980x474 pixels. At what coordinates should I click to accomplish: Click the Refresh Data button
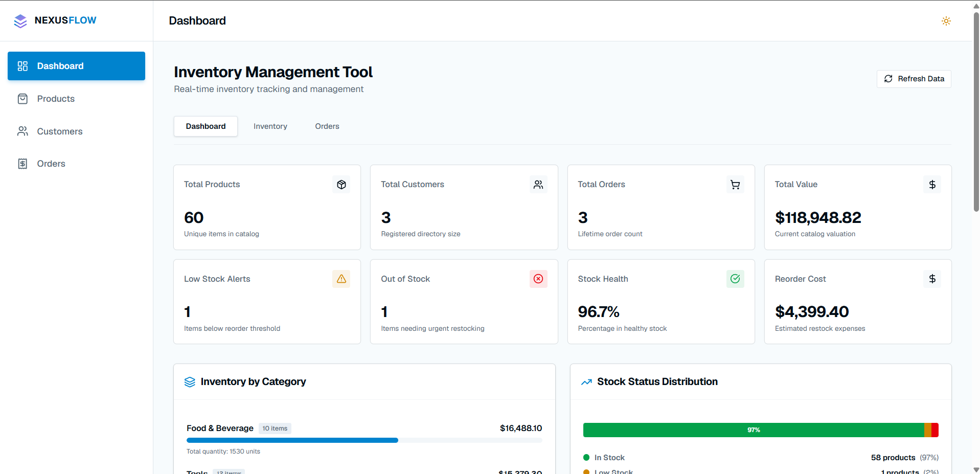click(914, 79)
